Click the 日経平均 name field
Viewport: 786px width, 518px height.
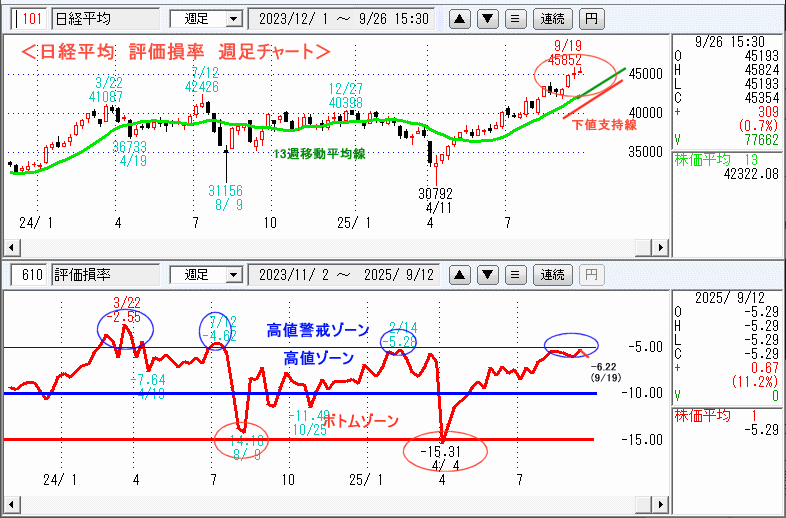coord(104,19)
